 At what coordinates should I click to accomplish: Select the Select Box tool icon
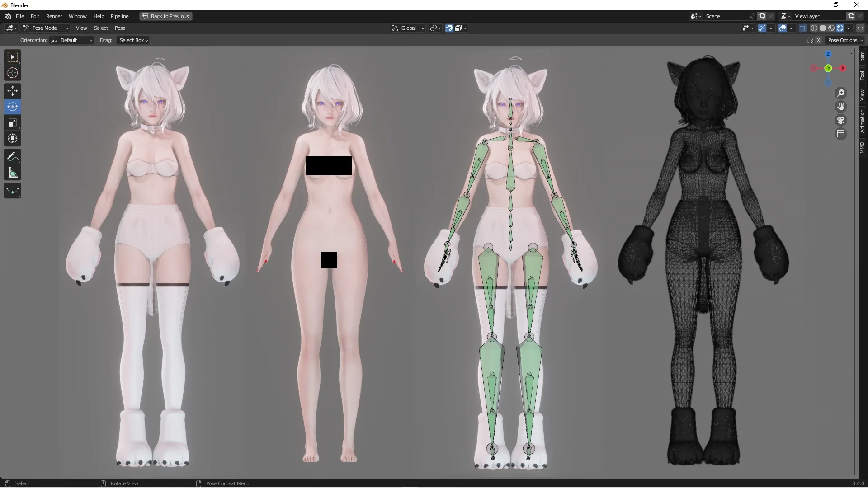tap(13, 57)
